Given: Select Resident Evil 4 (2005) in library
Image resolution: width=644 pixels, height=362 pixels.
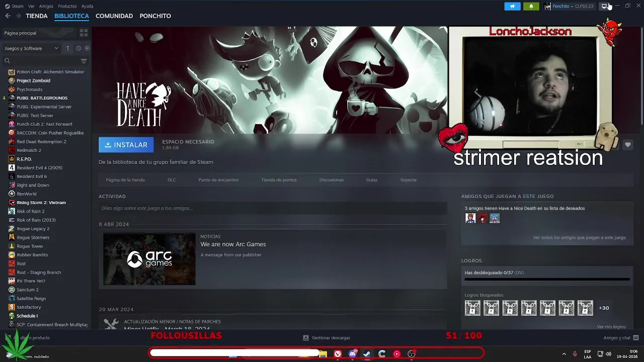Looking at the screenshot, I should [39, 168].
